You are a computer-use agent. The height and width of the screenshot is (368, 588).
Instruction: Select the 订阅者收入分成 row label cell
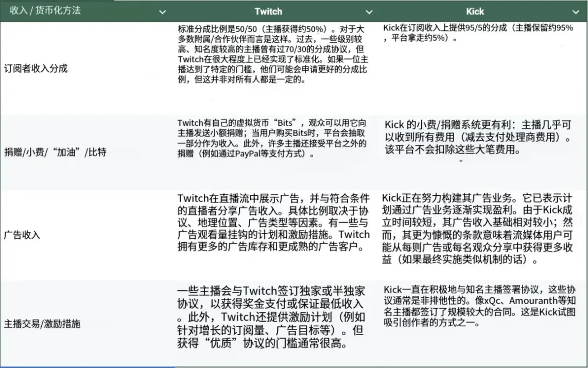pos(36,68)
